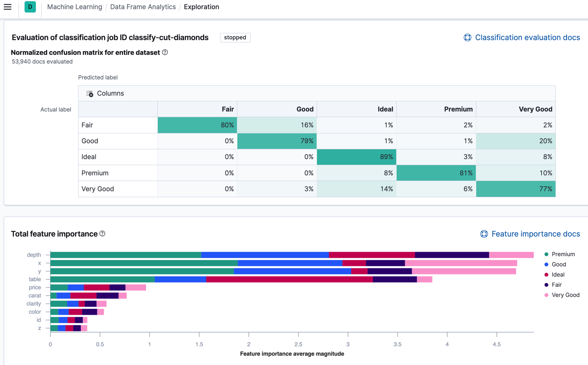
Task: Toggle the Very Good legend swatch
Action: [x=546, y=295]
